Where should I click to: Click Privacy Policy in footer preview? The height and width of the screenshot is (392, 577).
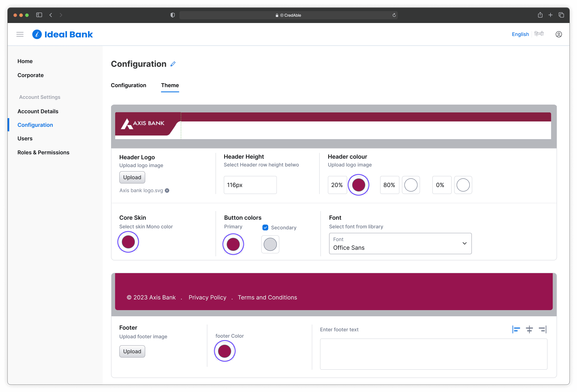click(x=207, y=297)
